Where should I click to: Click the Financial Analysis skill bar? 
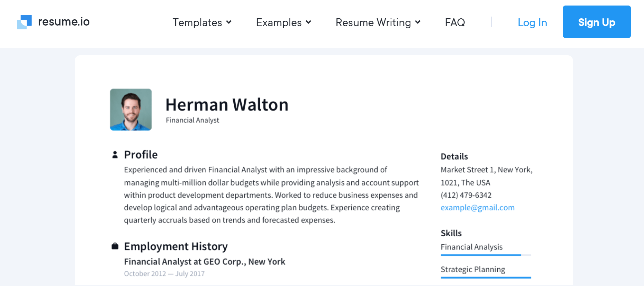(x=486, y=255)
